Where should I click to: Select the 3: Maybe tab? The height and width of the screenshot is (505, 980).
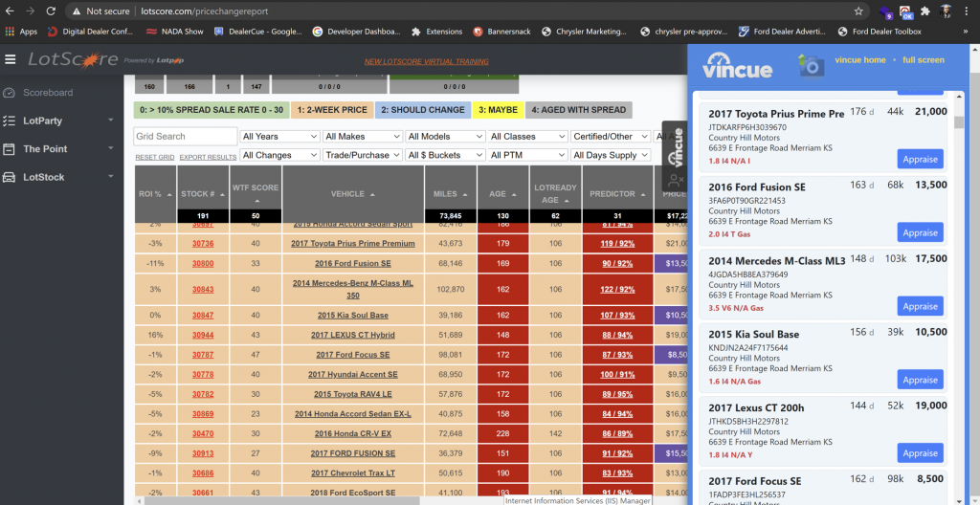(498, 110)
